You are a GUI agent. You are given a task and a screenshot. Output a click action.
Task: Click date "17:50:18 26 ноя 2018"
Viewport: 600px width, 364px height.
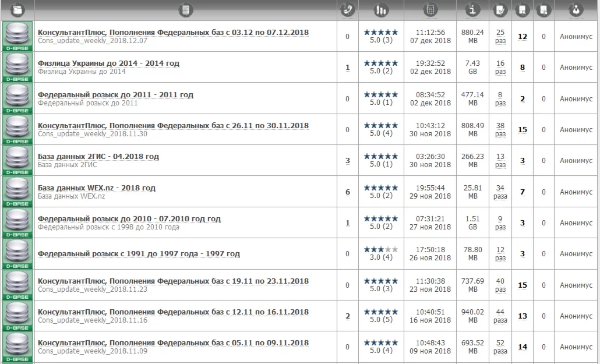tap(430, 254)
